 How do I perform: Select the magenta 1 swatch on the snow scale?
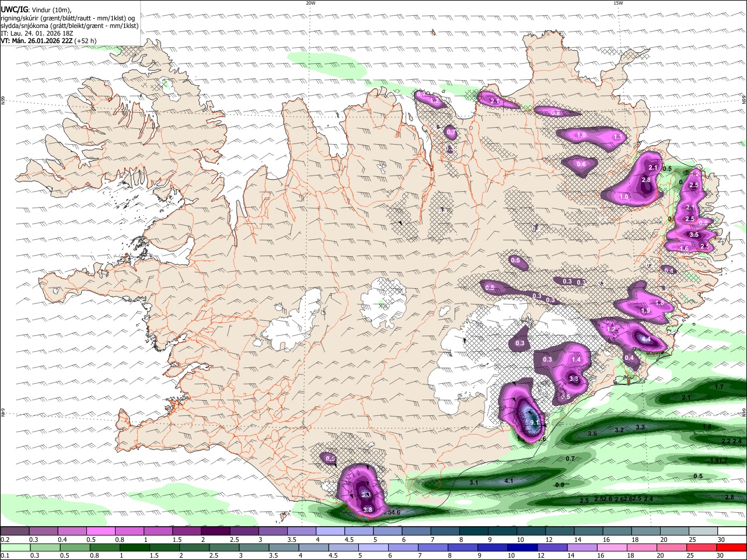[158, 531]
